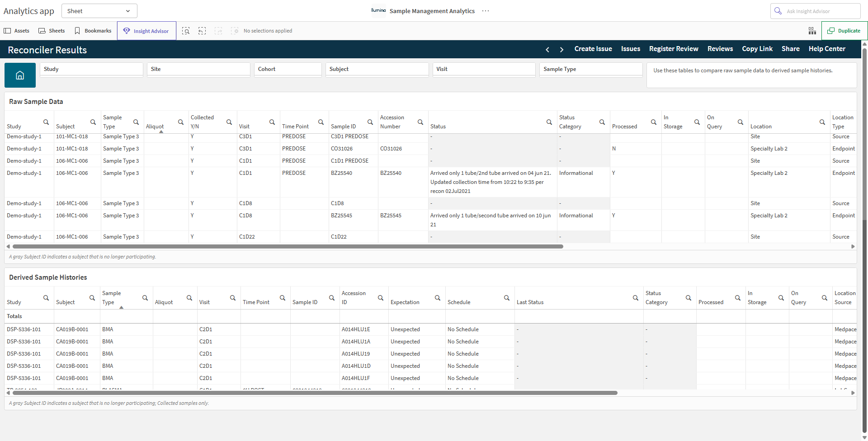Open the Sheet dropdown

coord(99,11)
